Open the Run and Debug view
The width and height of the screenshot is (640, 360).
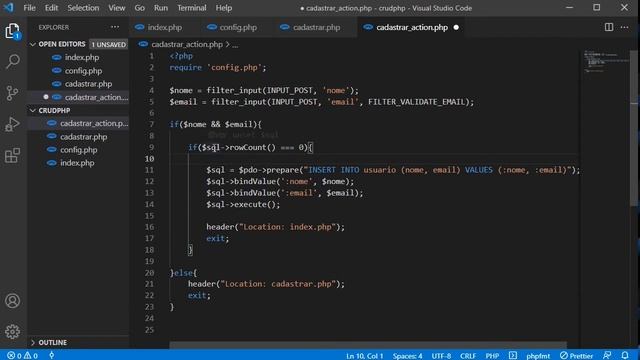point(12,124)
